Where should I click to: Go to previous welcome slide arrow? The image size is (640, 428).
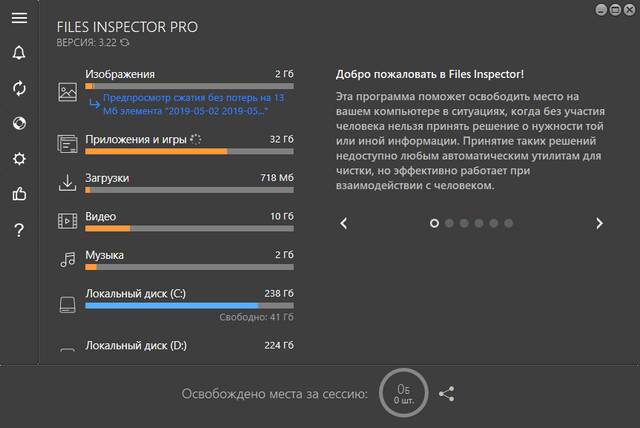click(x=344, y=223)
